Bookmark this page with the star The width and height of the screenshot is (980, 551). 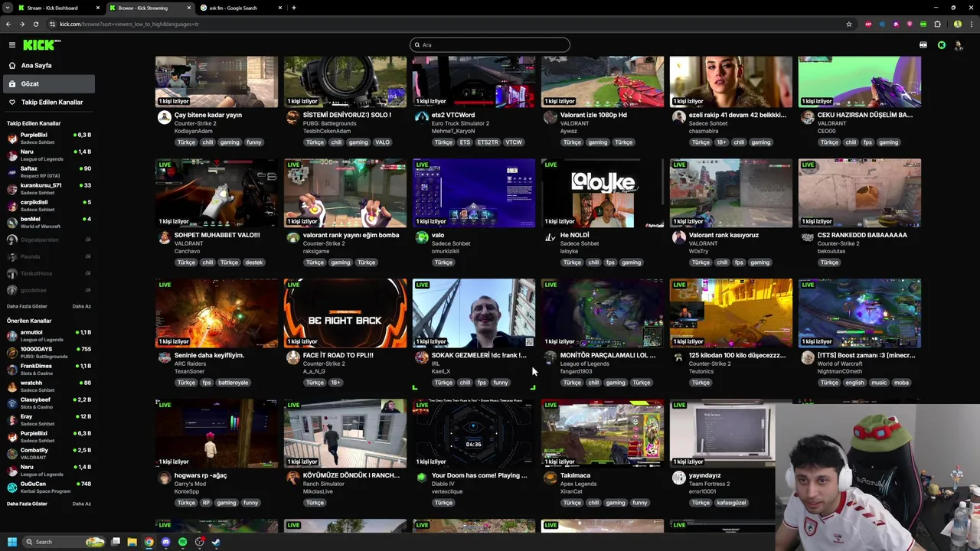pyautogui.click(x=849, y=24)
